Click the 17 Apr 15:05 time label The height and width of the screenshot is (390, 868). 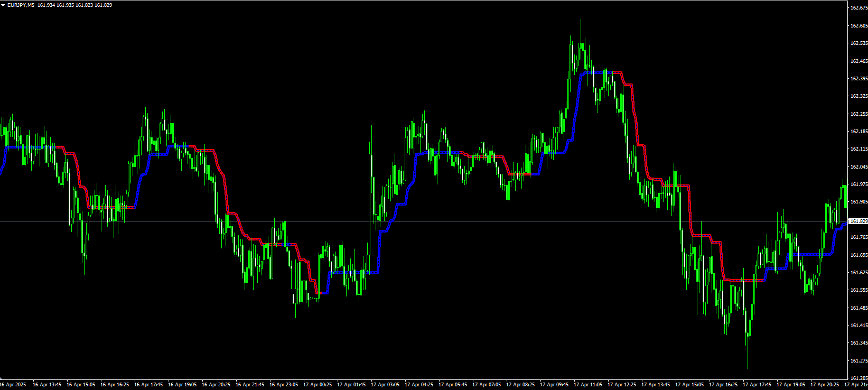coord(689,385)
